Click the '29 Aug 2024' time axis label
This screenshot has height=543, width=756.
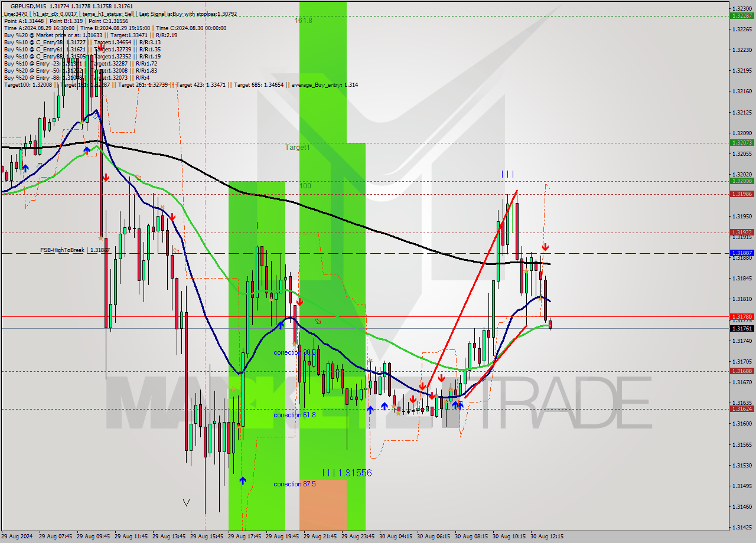click(x=17, y=537)
